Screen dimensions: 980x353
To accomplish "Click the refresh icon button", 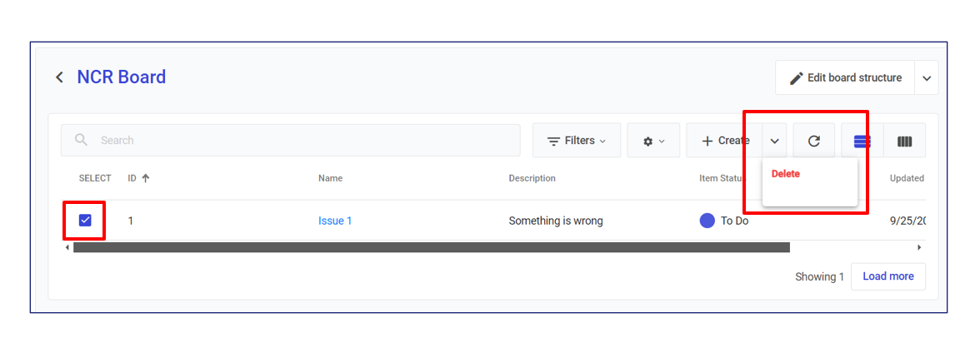I will 814,141.
